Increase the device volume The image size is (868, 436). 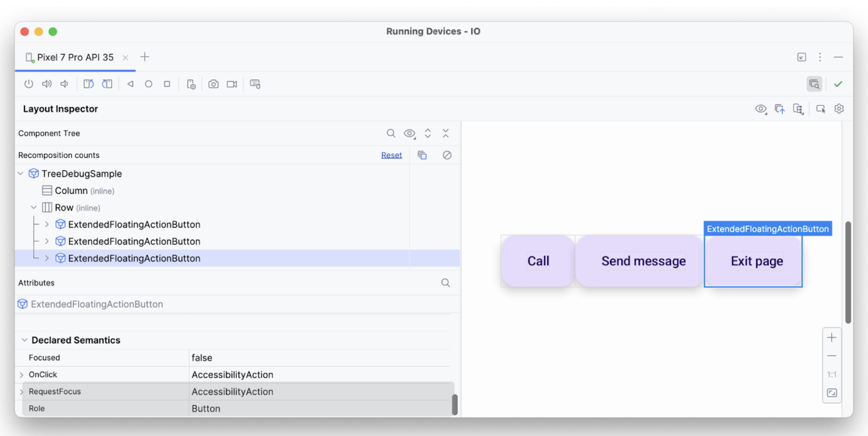pos(46,83)
